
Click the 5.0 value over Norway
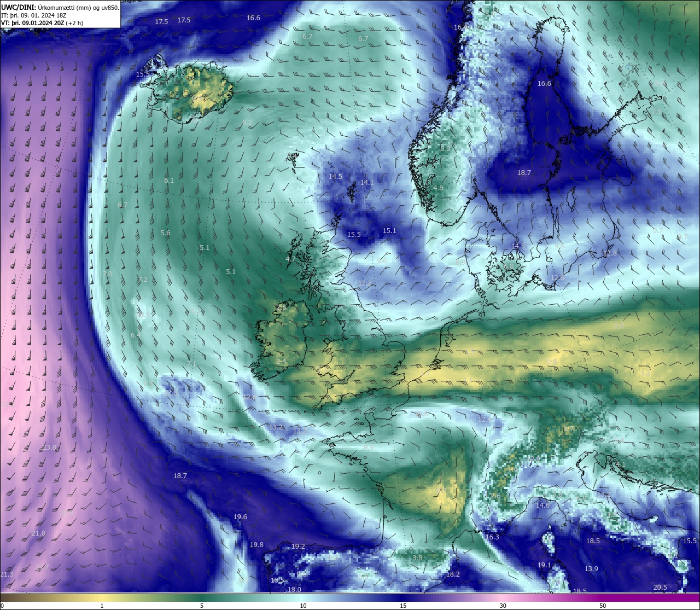coord(445,148)
